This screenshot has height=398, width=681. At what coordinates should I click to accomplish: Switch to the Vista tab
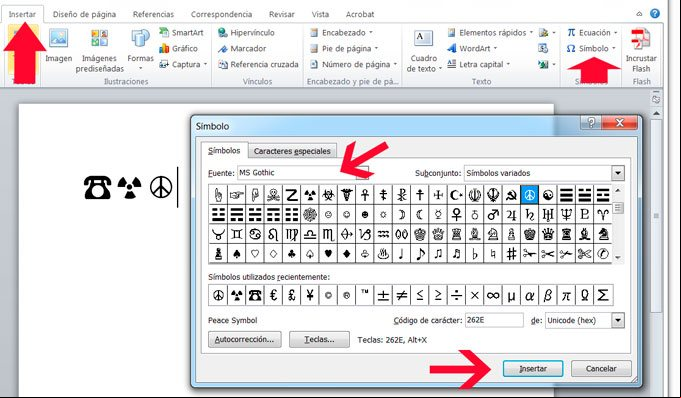(320, 14)
